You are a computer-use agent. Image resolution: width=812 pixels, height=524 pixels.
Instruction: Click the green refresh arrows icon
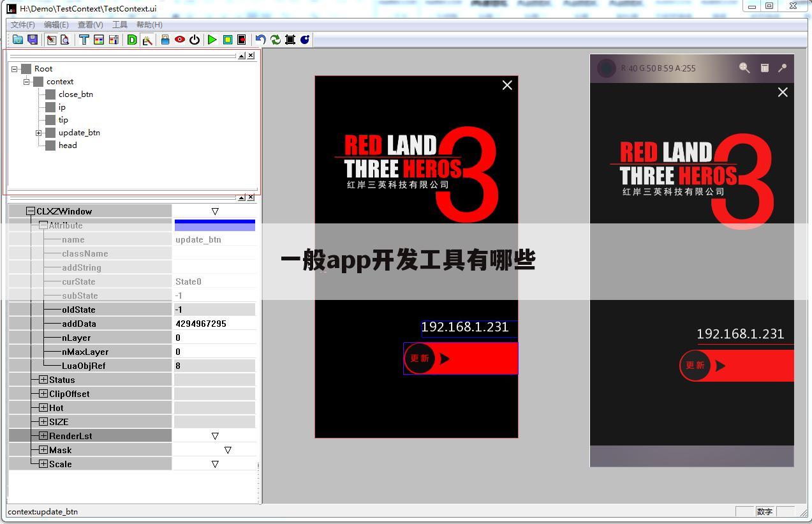click(276, 40)
